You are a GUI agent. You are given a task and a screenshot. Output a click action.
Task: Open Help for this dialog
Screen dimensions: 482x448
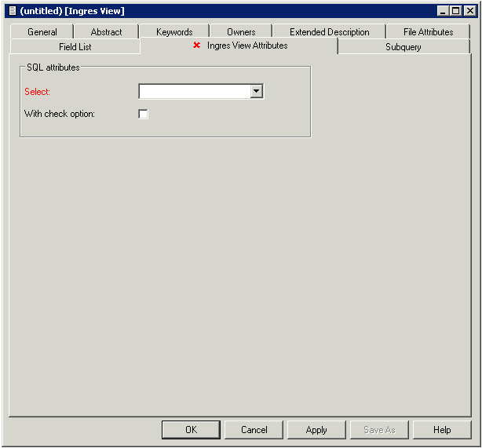442,430
